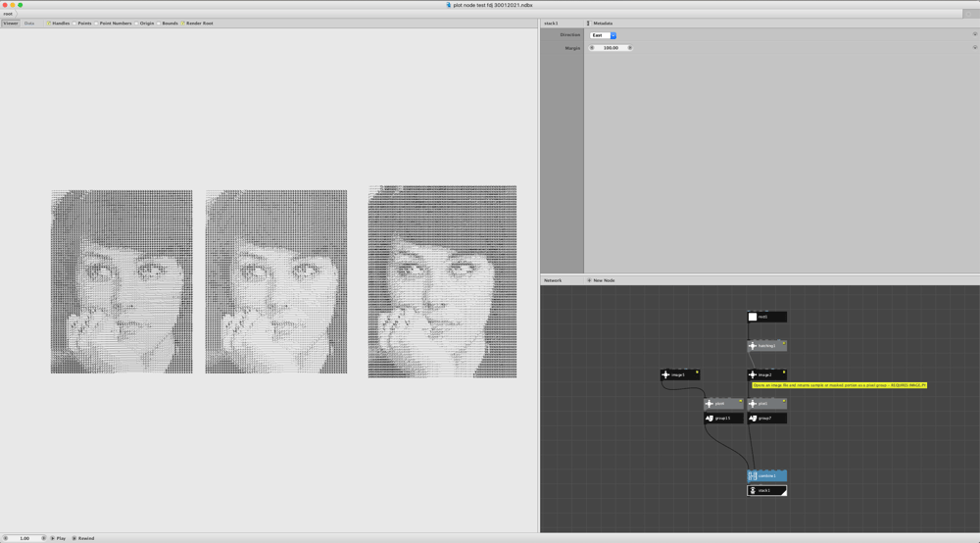Screen dimensions: 980x543
Task: Increase the frame number with right arrow
Action: pos(43,538)
